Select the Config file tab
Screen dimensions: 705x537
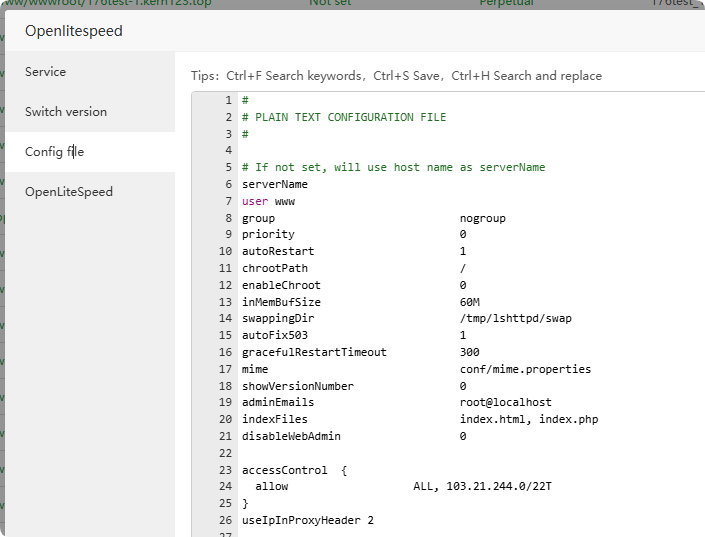[x=55, y=152]
